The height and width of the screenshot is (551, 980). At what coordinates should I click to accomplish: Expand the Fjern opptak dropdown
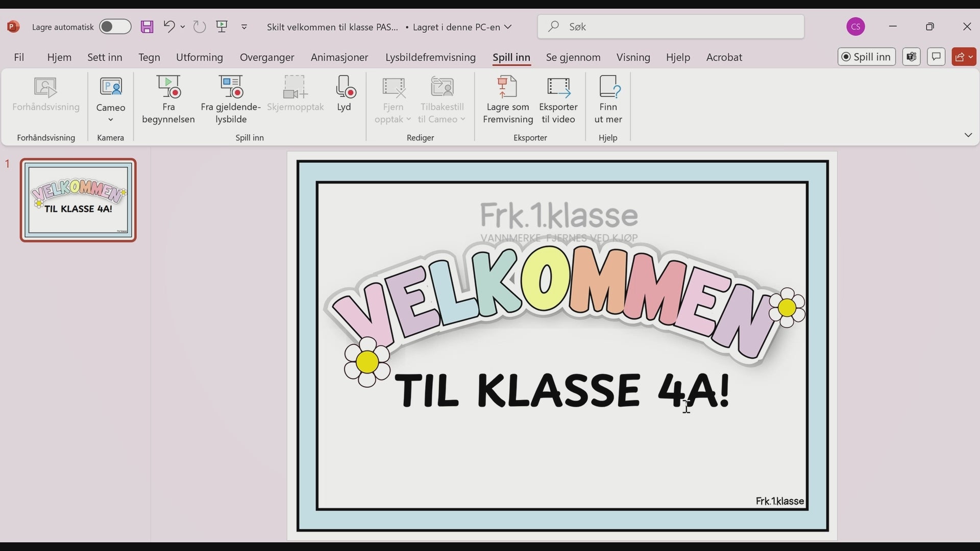(x=408, y=119)
